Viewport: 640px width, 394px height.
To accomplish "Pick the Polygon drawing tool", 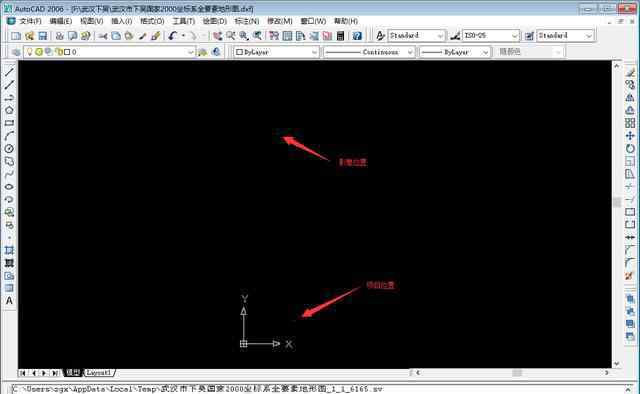I will [9, 110].
